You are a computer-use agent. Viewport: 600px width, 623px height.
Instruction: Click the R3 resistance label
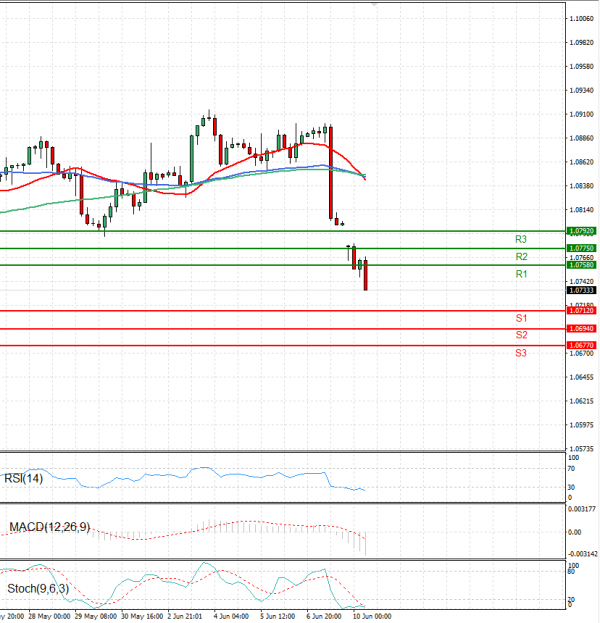pos(521,239)
